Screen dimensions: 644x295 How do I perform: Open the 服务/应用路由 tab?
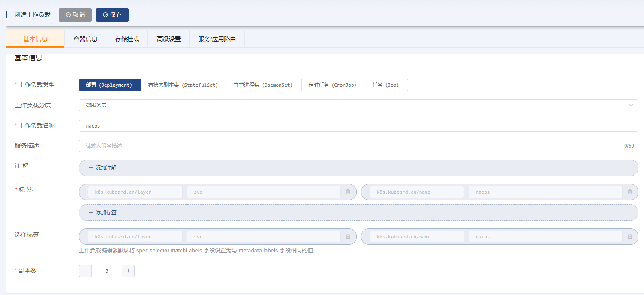coord(217,39)
